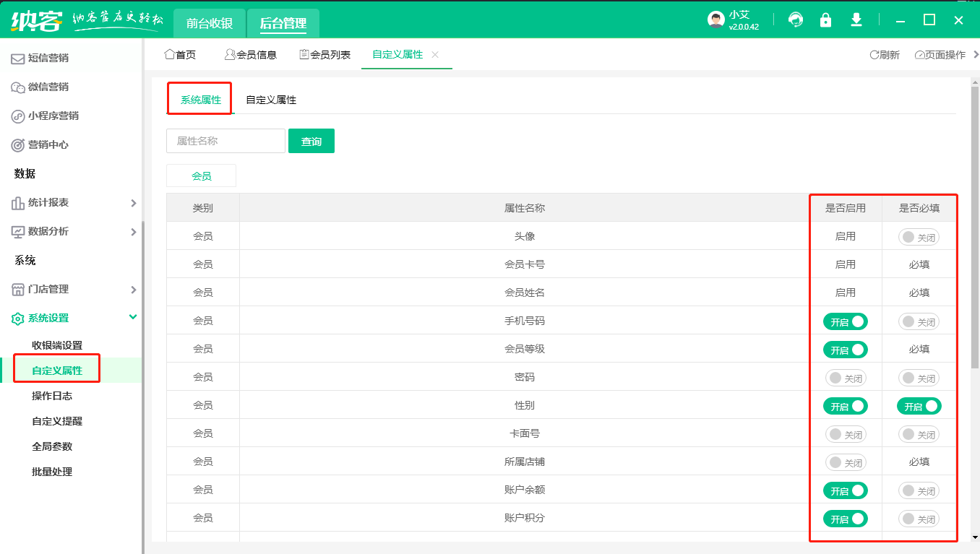The image size is (980, 554).
Task: Disable the 手机号码 enabled toggle
Action: click(x=845, y=321)
